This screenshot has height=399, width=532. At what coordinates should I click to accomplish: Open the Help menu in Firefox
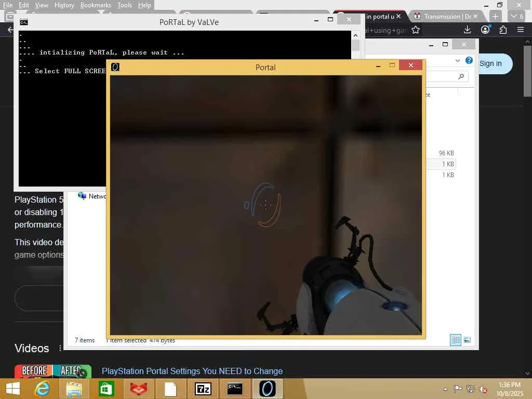144,5
